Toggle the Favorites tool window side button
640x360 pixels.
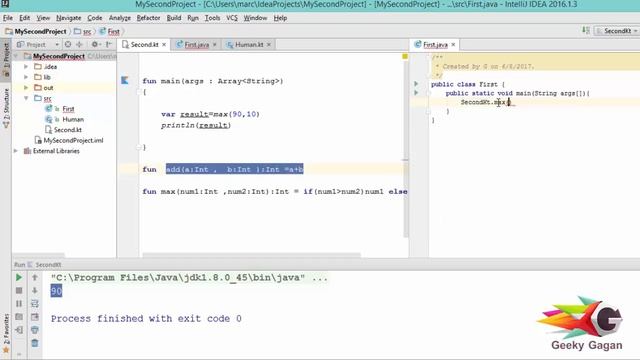tap(6, 334)
